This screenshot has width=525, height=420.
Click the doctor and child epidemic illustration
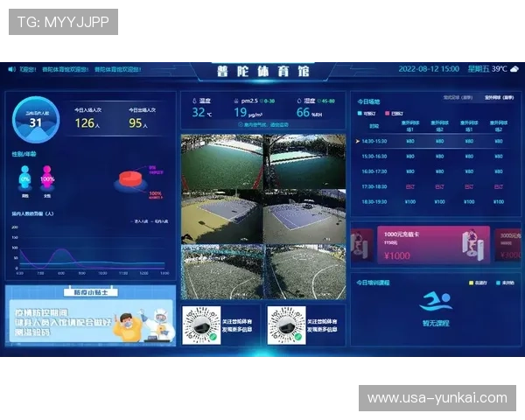(143, 325)
